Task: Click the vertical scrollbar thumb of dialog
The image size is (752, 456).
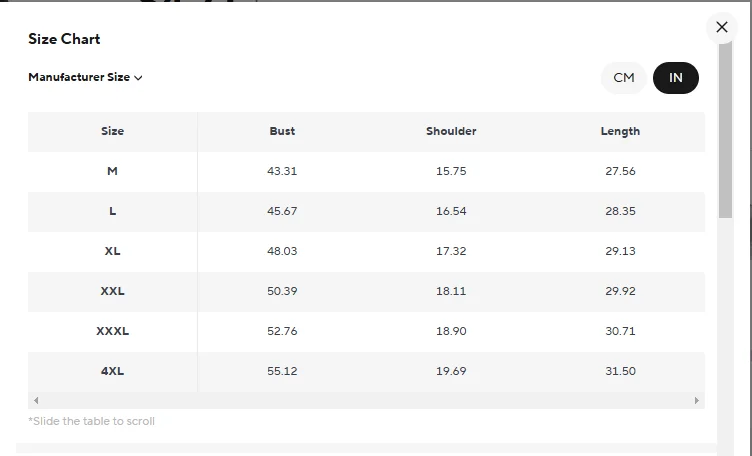Action: pyautogui.click(x=725, y=129)
